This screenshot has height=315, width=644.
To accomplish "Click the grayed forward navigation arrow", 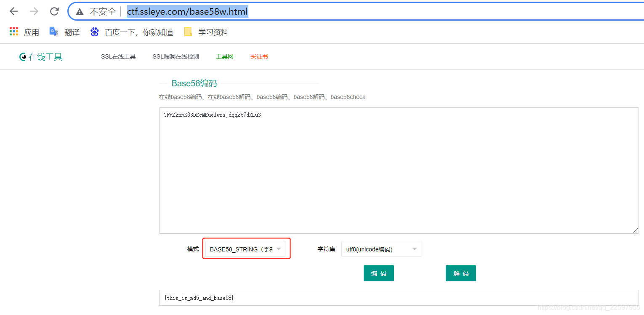I will [x=34, y=11].
